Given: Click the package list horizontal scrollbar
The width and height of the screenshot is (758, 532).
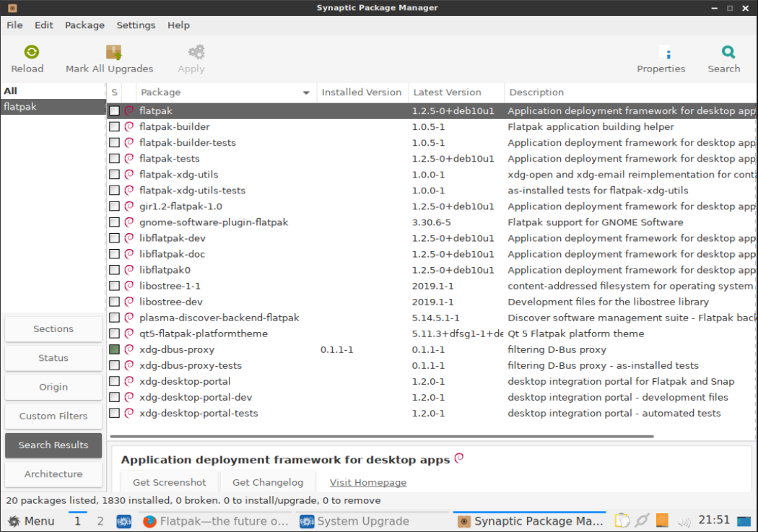Looking at the screenshot, I should point(382,436).
